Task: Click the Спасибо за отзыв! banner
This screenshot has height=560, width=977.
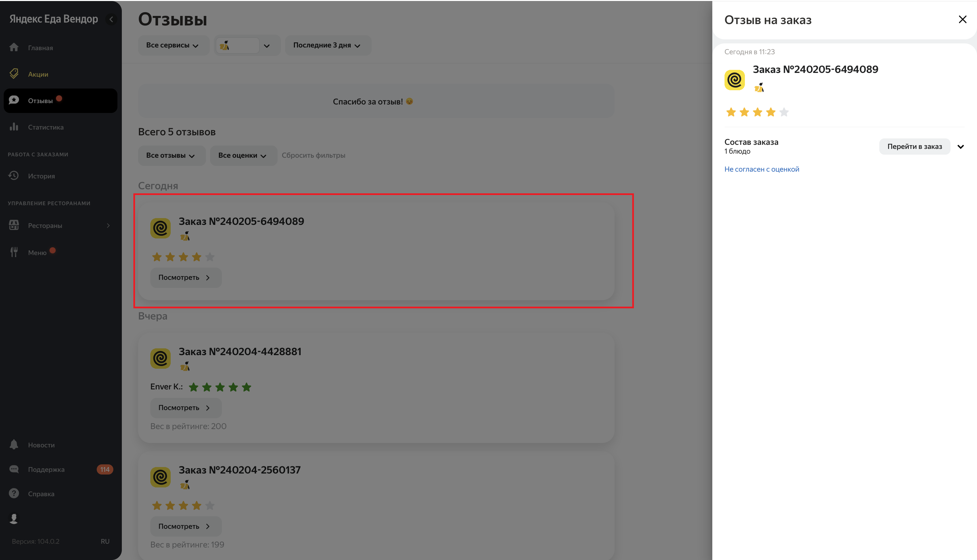Action: [x=376, y=101]
